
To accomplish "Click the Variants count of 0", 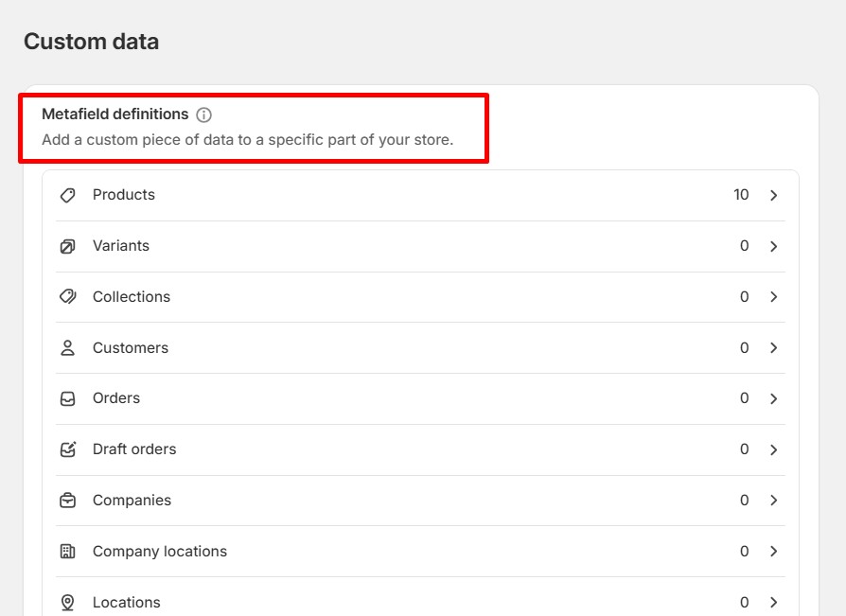I will click(745, 246).
